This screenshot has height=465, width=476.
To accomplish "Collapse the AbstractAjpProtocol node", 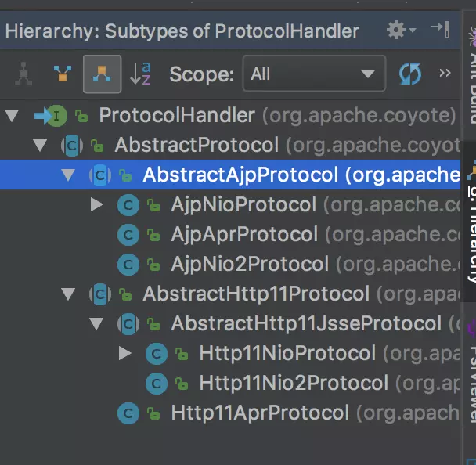I will 69,175.
